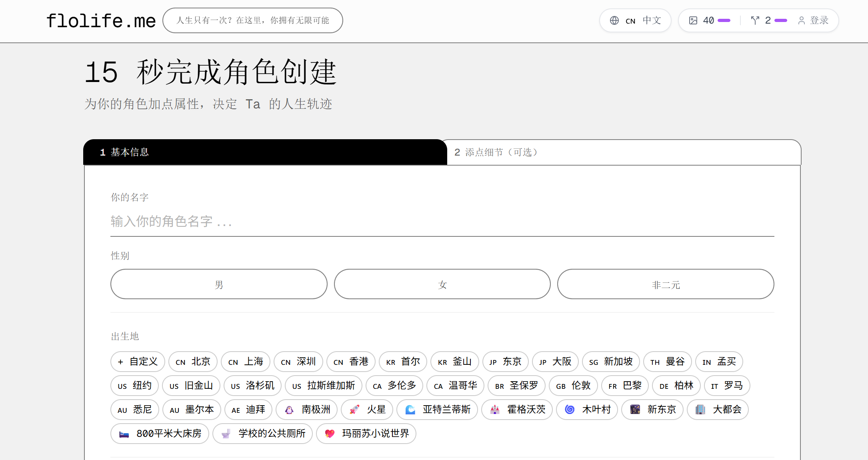This screenshot has height=460, width=868.
Task: Click the branch icon showing 2
Action: pyautogui.click(x=755, y=20)
